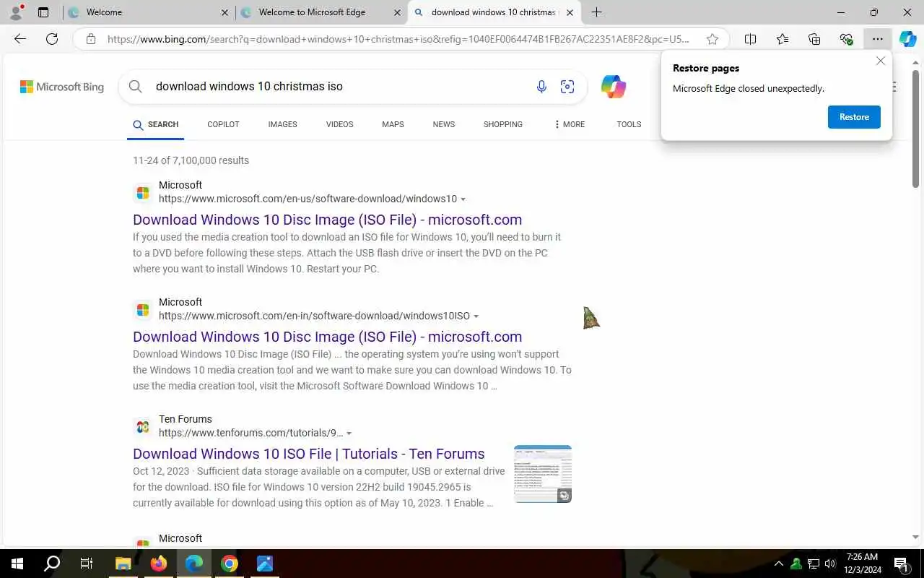Open tab actions menu
The image size is (924, 578).
click(x=43, y=12)
